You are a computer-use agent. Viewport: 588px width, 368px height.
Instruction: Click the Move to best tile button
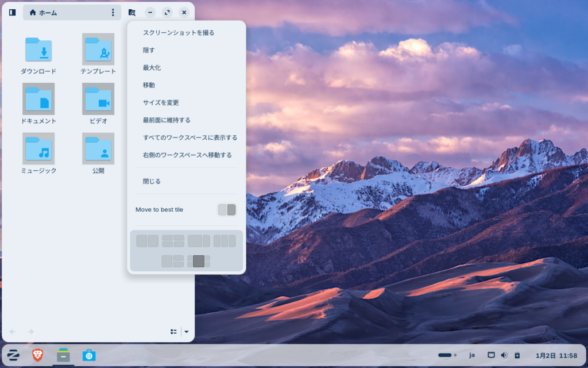[x=227, y=210]
